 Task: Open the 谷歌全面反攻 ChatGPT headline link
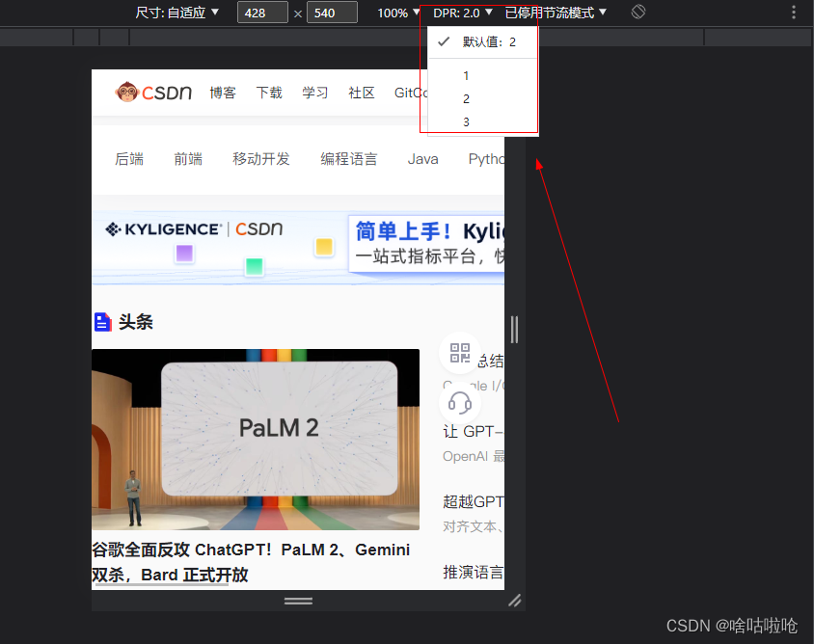(x=251, y=562)
